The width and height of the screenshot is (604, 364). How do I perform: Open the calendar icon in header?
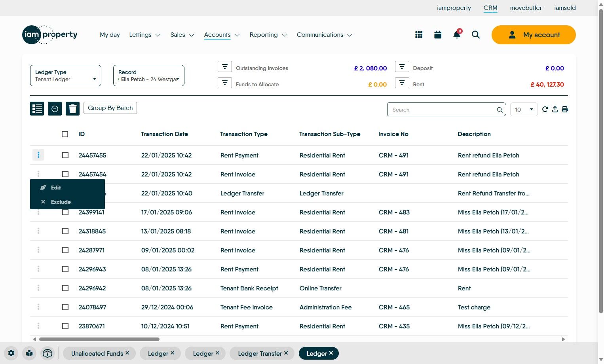pyautogui.click(x=438, y=35)
